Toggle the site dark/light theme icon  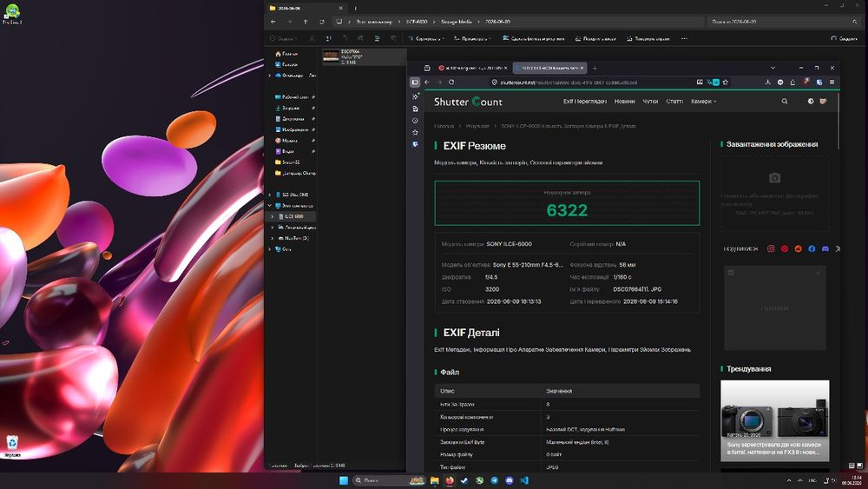coord(811,102)
